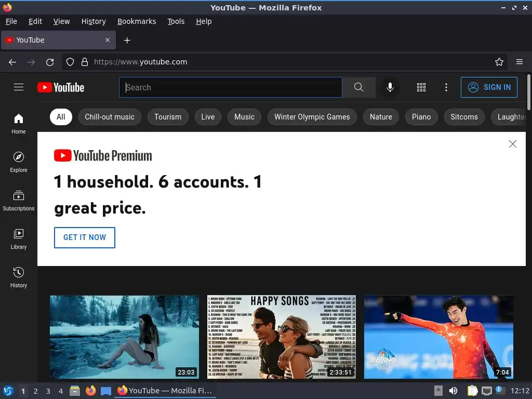Select the YouTube browser tab
The height and width of the screenshot is (399, 532).
(x=58, y=40)
